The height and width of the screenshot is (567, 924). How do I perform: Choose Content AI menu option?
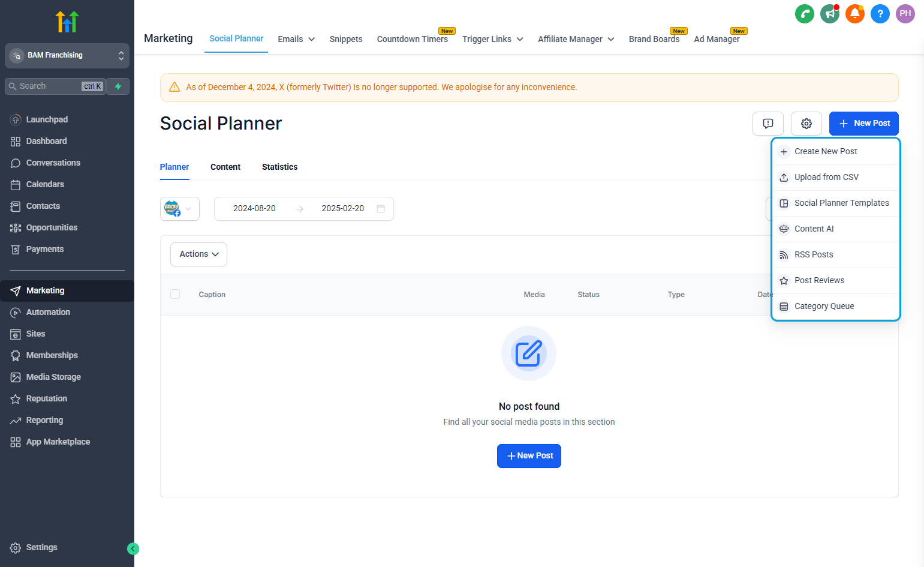tap(836, 229)
